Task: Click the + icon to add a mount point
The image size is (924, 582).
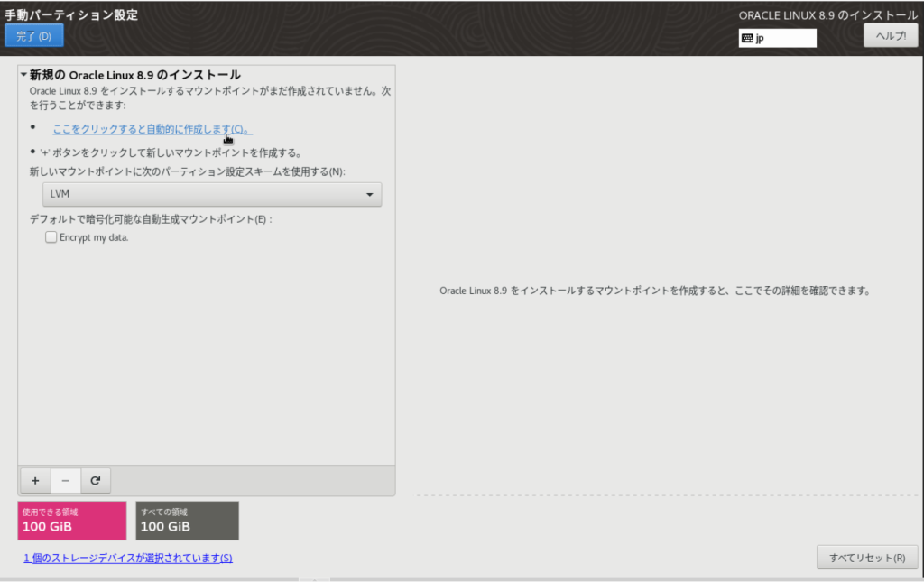Action: [x=34, y=480]
